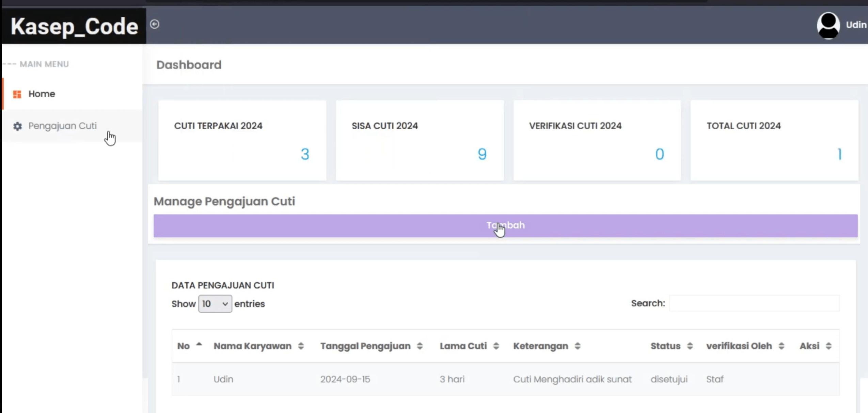Screen dimensions: 868x413
Task: Sort by Status column arrows
Action: (x=690, y=346)
